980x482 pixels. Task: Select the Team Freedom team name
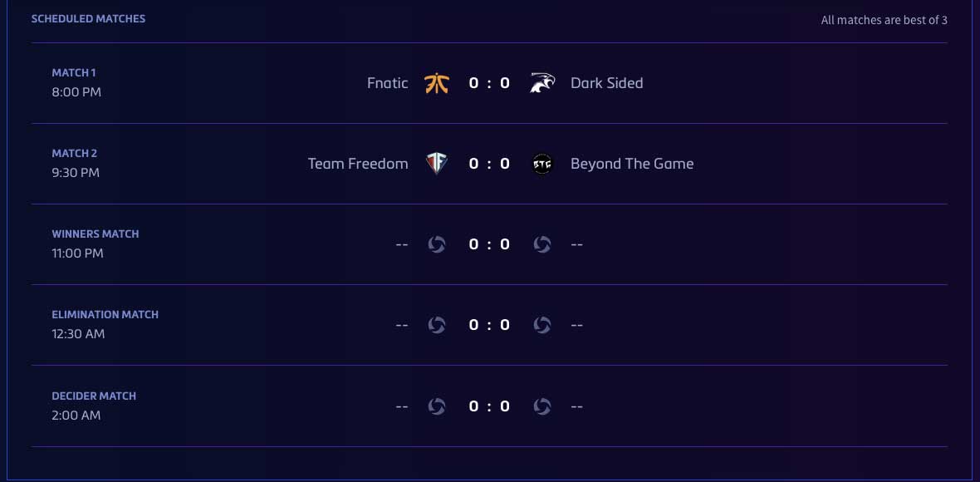pos(358,164)
